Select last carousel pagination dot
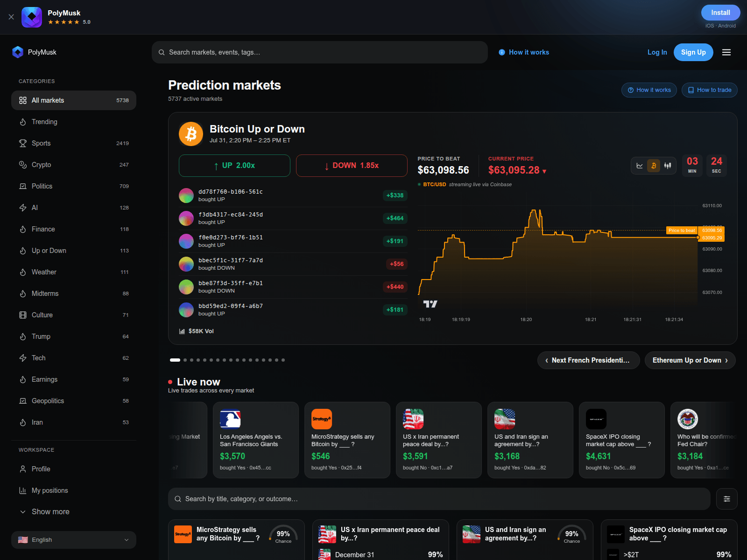The image size is (747, 560). coord(283,360)
